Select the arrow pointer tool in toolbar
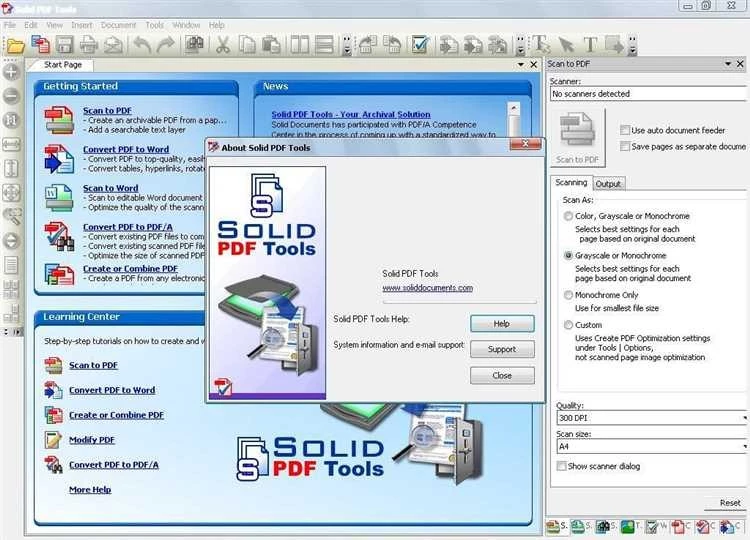This screenshot has height=540, width=750. pyautogui.click(x=566, y=45)
